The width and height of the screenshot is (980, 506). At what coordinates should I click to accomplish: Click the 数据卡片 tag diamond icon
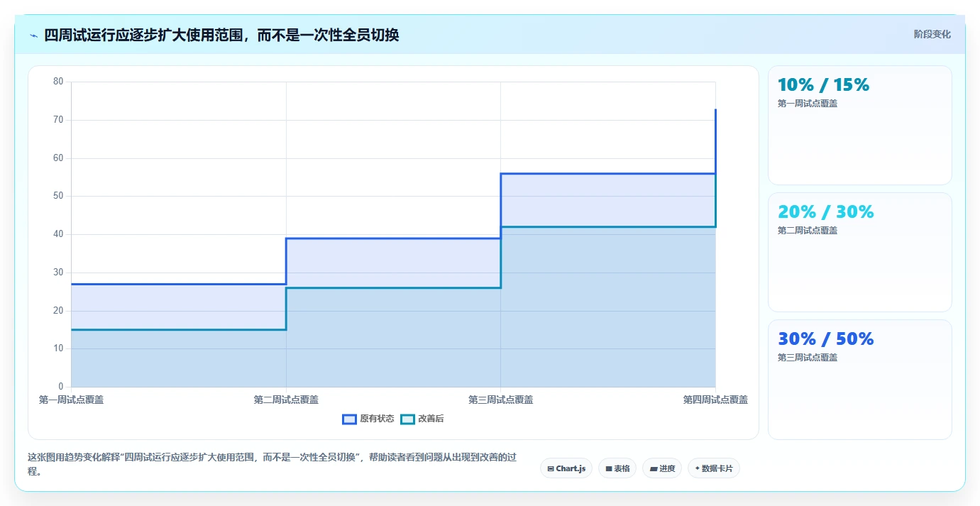click(697, 468)
